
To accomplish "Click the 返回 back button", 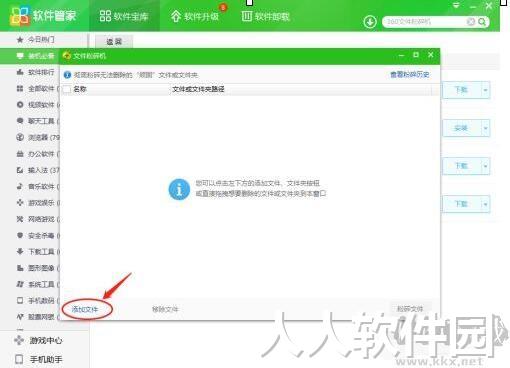I will click(114, 41).
